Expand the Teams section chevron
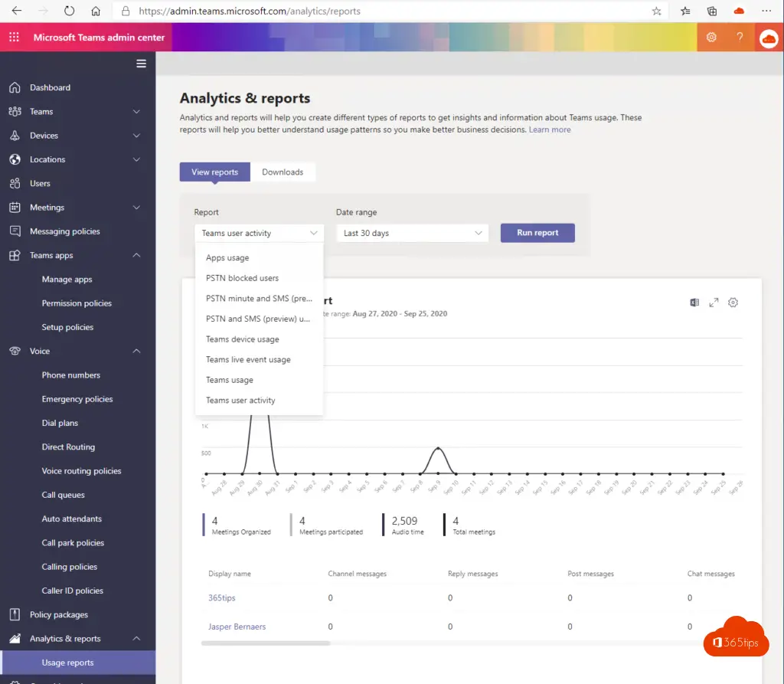 [x=136, y=112]
